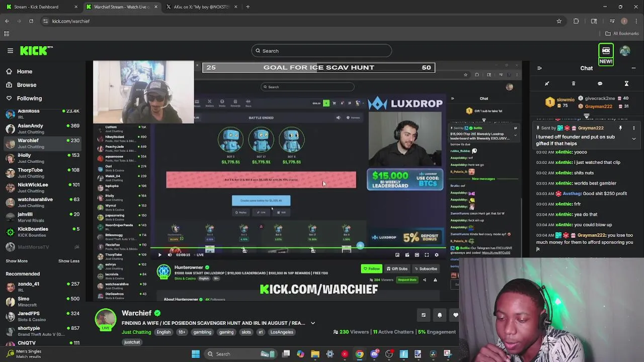Go to Home in Kick sidebar
This screenshot has height=362, width=644.
24,71
